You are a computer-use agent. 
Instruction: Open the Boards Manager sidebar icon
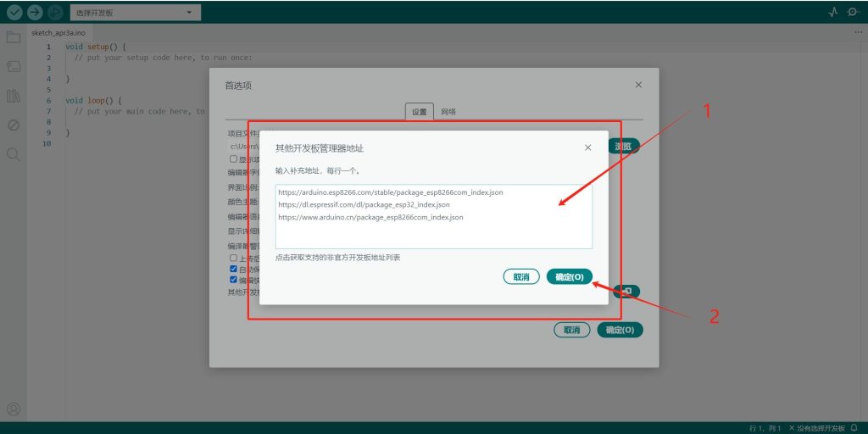[14, 67]
